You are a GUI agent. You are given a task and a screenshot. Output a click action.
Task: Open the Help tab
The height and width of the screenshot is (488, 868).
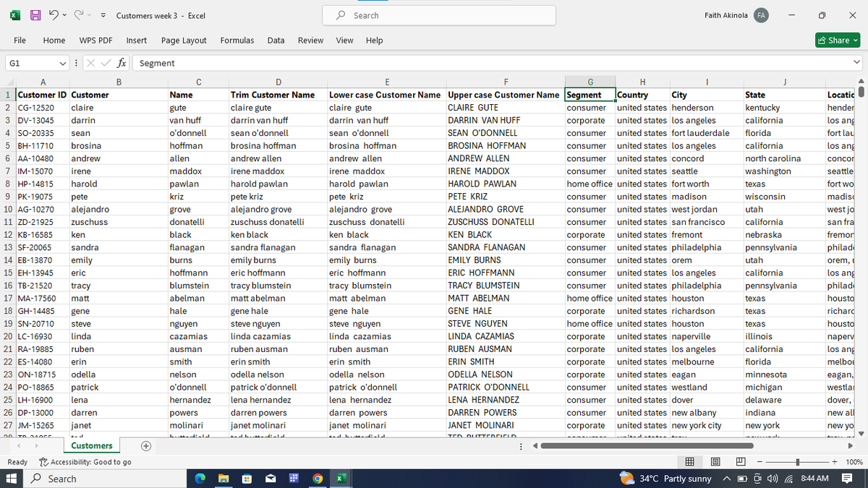374,40
